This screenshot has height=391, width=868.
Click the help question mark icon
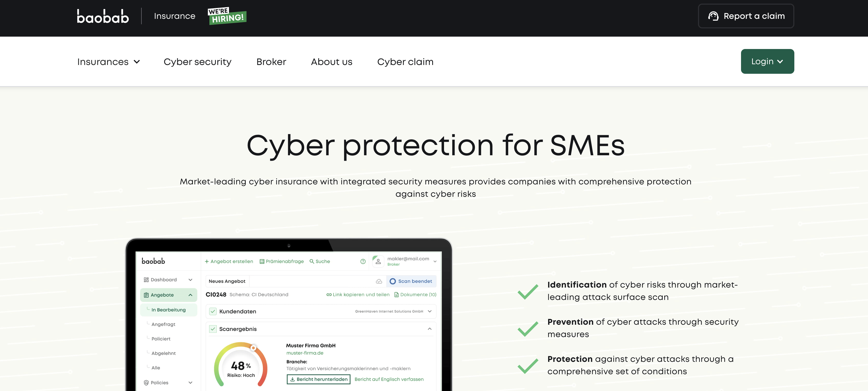[x=363, y=262]
